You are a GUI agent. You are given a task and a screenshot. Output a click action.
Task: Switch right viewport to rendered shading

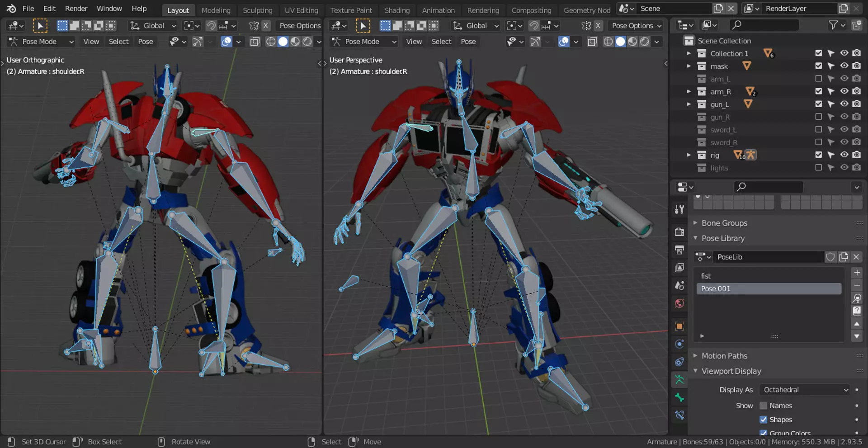(x=645, y=42)
